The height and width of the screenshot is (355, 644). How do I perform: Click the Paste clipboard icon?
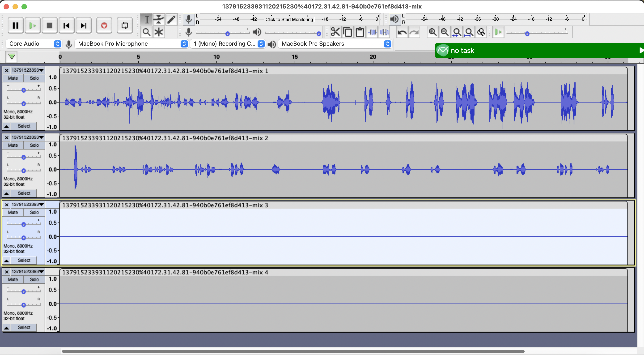click(x=360, y=32)
